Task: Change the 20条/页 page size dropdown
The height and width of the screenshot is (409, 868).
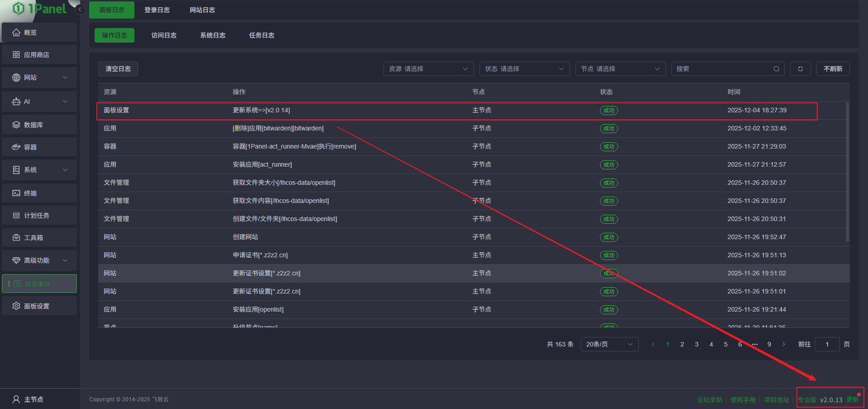Action: pyautogui.click(x=609, y=344)
